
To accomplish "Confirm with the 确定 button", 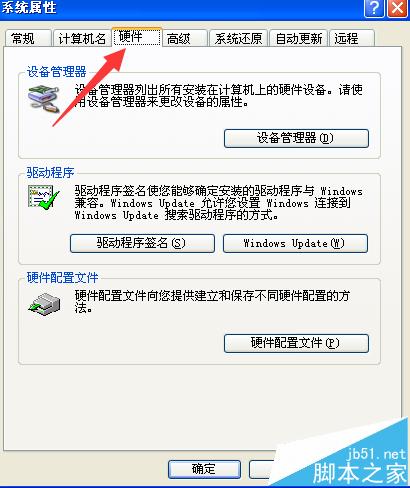I will [204, 469].
